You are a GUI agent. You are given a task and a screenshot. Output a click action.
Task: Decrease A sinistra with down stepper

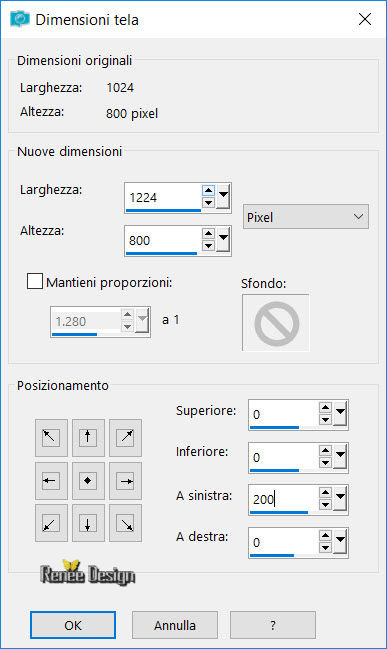tap(325, 505)
